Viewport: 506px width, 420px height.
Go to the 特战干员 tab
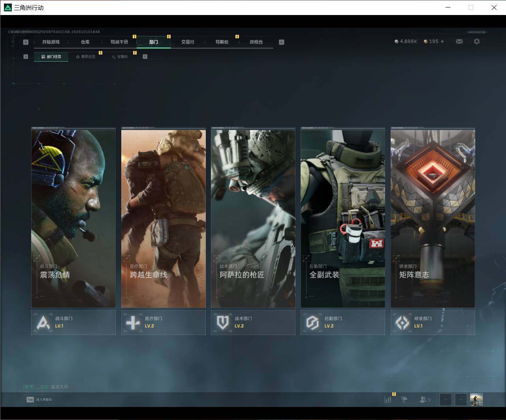(x=119, y=42)
